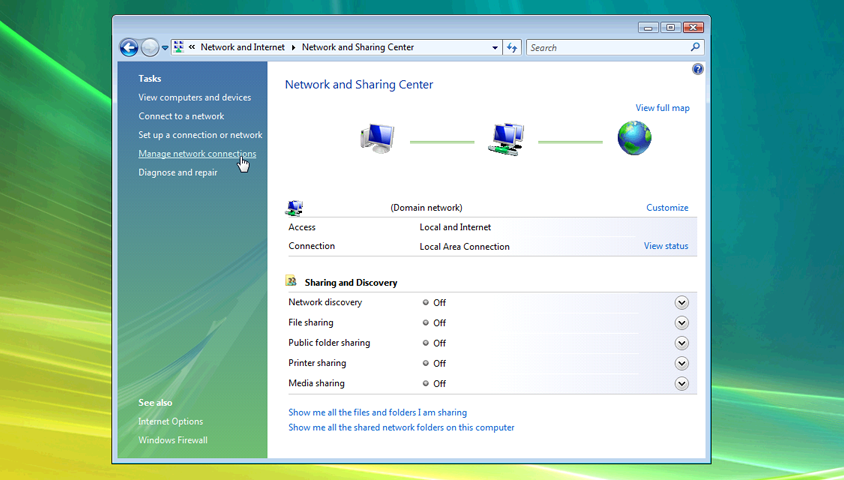Expand the Public folder sharing settings

click(x=682, y=343)
